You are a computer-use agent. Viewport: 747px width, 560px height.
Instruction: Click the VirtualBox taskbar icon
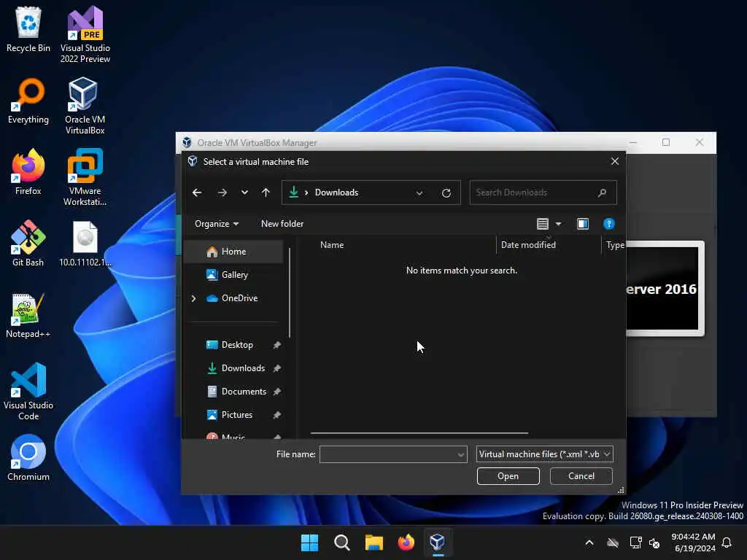pos(438,542)
